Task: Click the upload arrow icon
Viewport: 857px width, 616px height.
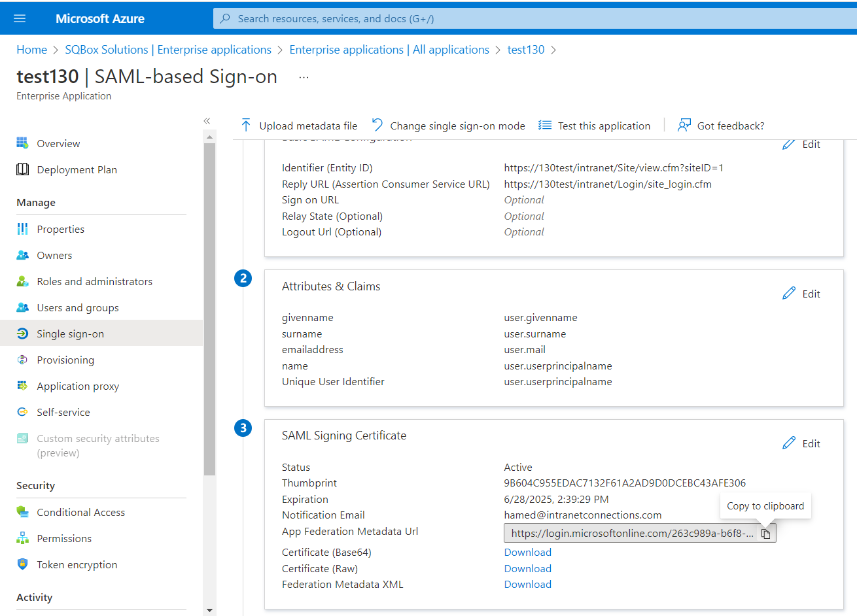Action: (246, 126)
